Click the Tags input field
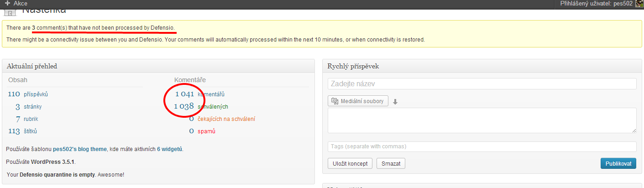The height and width of the screenshot is (188, 644). coord(482,146)
